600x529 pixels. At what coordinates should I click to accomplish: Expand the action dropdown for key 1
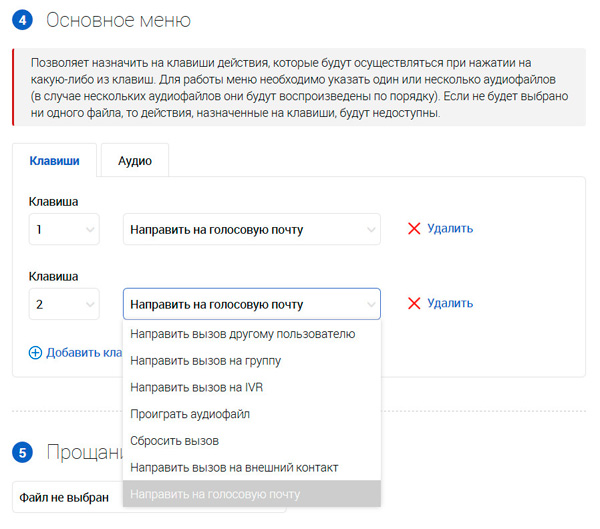point(251,229)
